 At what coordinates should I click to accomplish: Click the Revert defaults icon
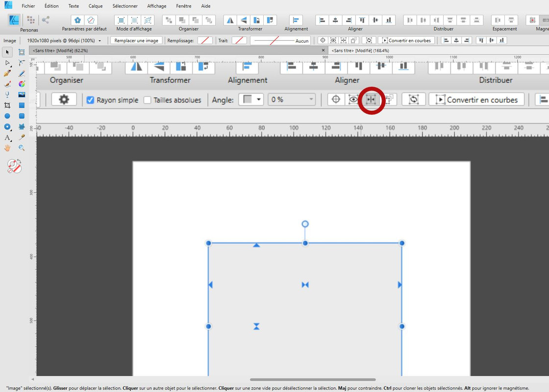click(x=91, y=20)
